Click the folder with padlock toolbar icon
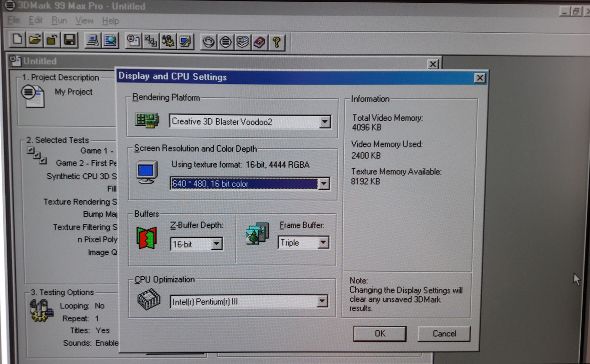 52,40
